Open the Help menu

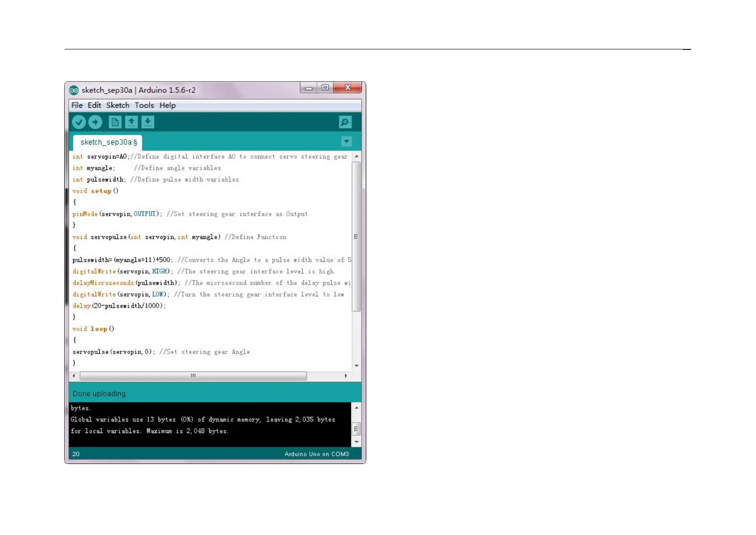167,105
